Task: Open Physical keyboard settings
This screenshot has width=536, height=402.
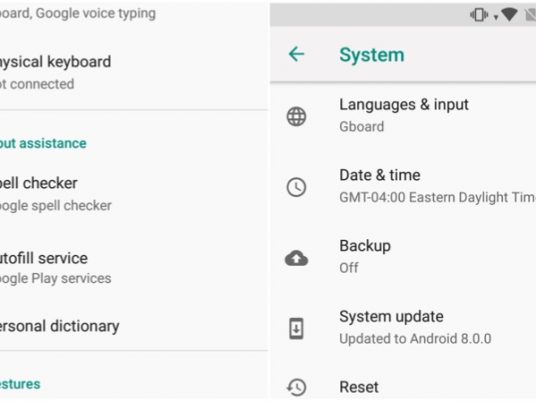Action: pyautogui.click(x=134, y=72)
